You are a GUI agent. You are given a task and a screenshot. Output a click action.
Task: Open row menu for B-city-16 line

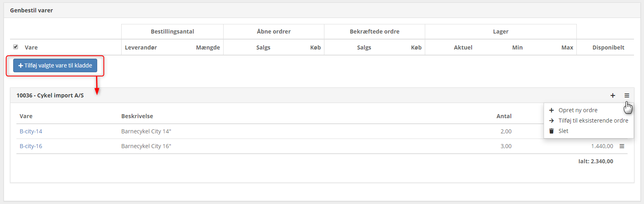tap(622, 146)
